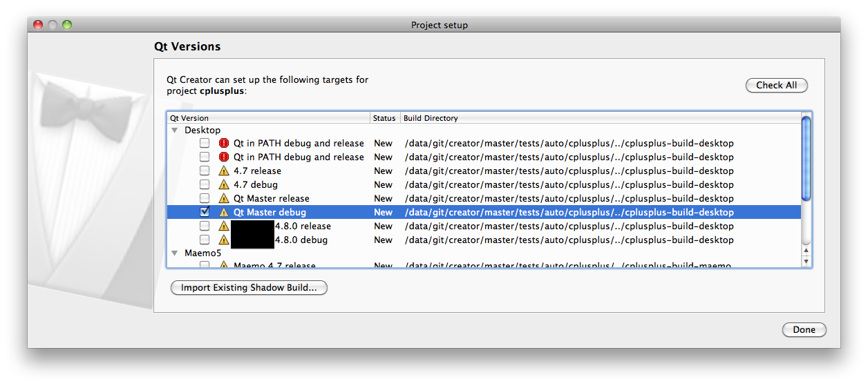Click the warning icon on the 4.8.0 release row
868x386 pixels.
point(223,226)
